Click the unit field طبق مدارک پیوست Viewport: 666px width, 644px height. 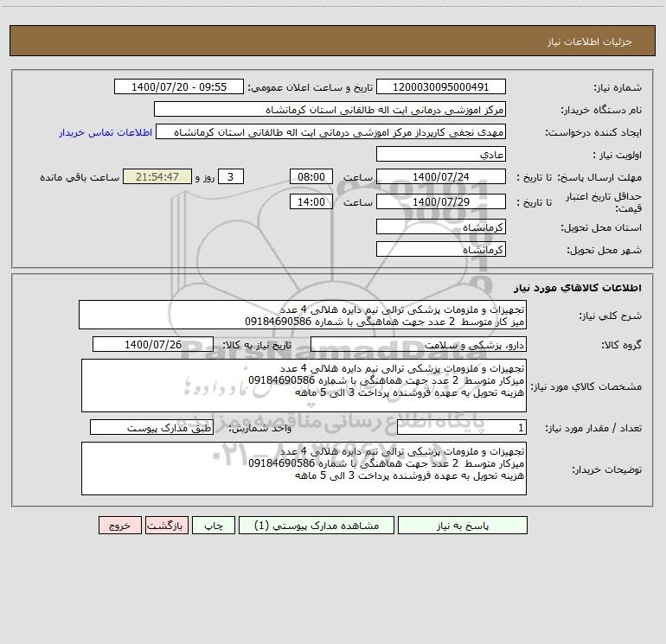[x=151, y=428]
